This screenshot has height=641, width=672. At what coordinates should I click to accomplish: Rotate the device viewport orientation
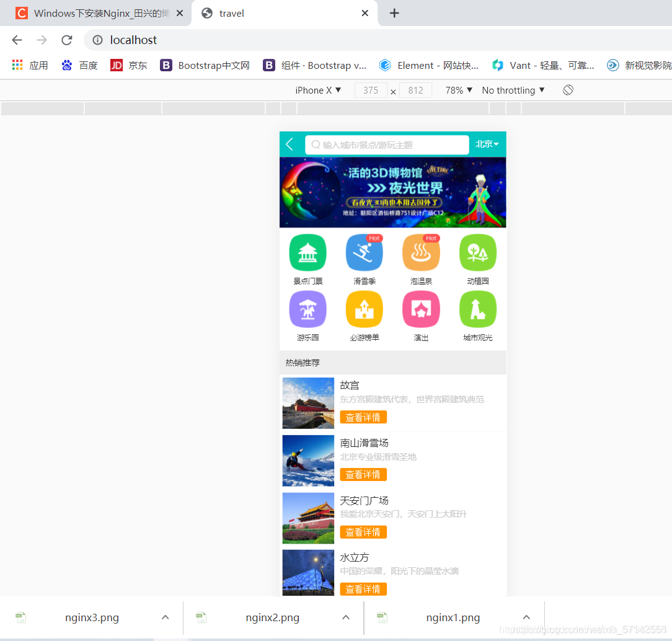[568, 90]
